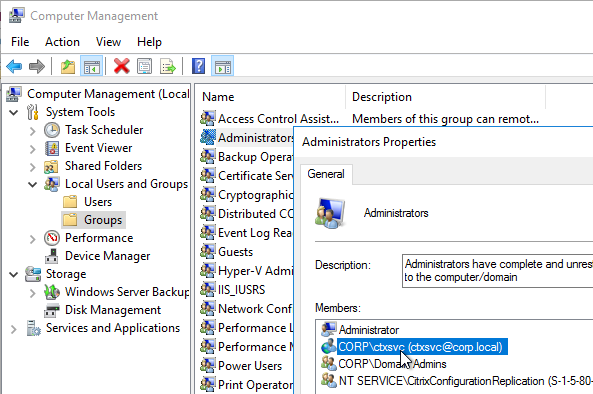This screenshot has width=593, height=394.
Task: Select the General tab in Administrators Properties
Action: tap(326, 174)
